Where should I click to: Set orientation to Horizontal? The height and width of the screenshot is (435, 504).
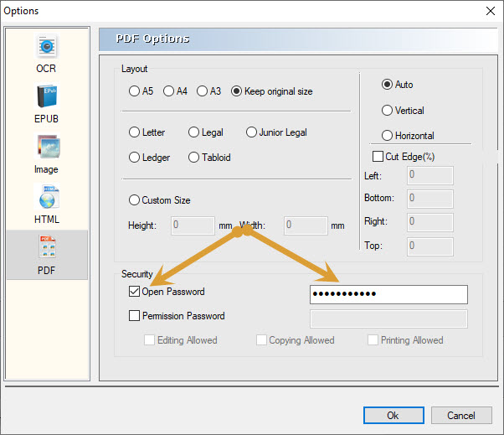387,136
